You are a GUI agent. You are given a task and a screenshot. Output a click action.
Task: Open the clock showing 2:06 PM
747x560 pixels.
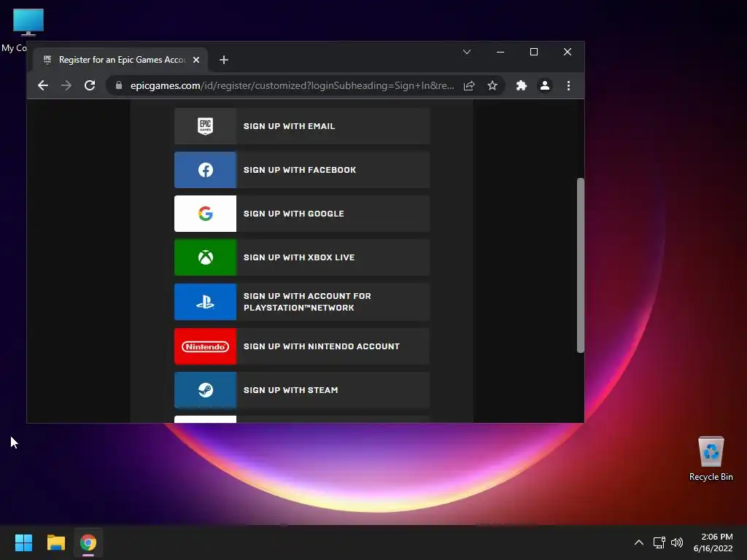click(713, 542)
